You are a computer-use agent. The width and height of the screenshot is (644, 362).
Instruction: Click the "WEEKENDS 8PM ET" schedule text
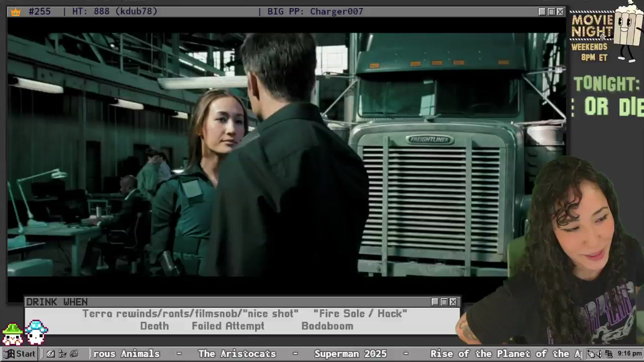click(590, 52)
